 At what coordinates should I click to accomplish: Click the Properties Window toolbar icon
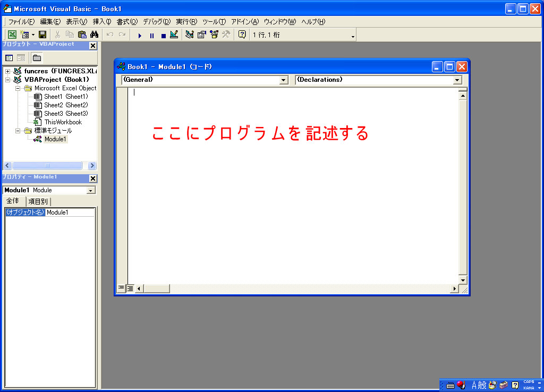pos(202,35)
